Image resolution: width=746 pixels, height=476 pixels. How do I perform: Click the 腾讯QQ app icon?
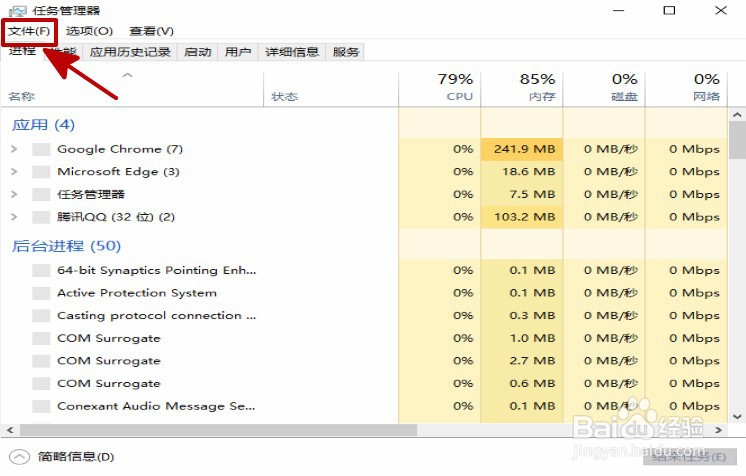pyautogui.click(x=41, y=217)
